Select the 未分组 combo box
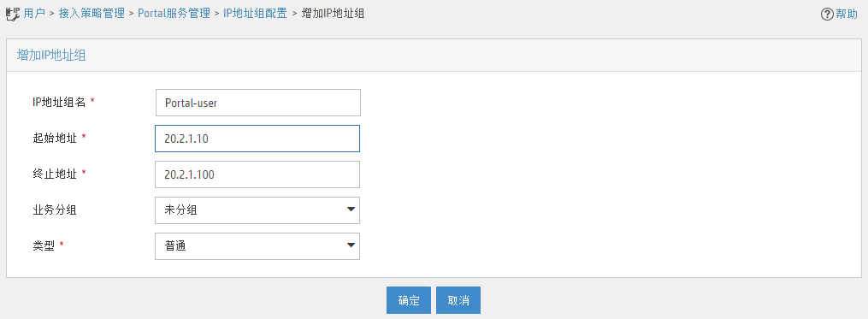Image resolution: width=868 pixels, height=319 pixels. [257, 210]
